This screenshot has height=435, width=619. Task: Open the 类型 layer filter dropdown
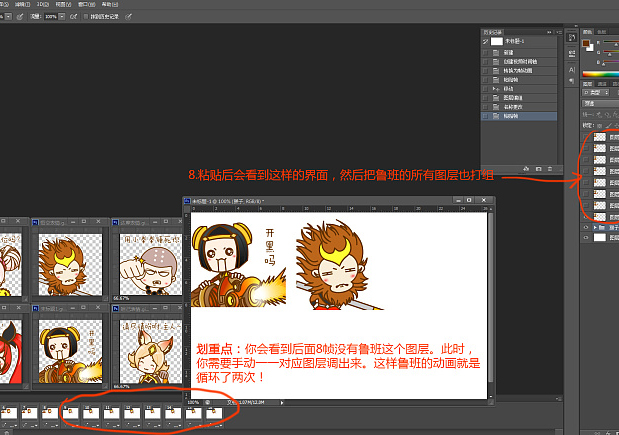coord(596,92)
